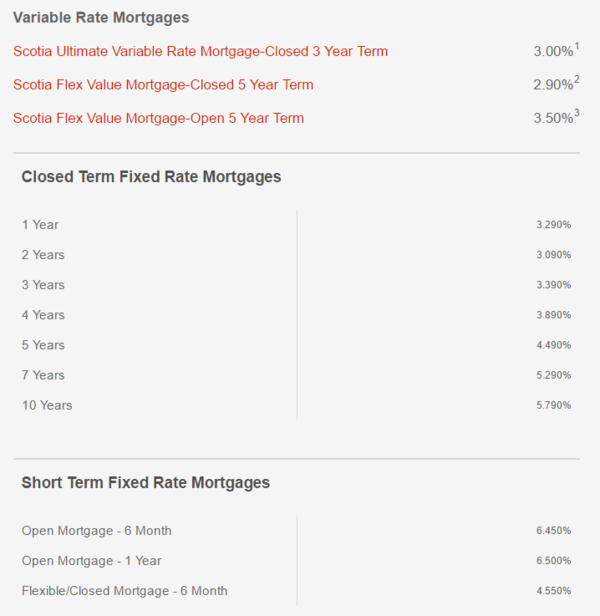Click the 4 Years term label

point(43,315)
